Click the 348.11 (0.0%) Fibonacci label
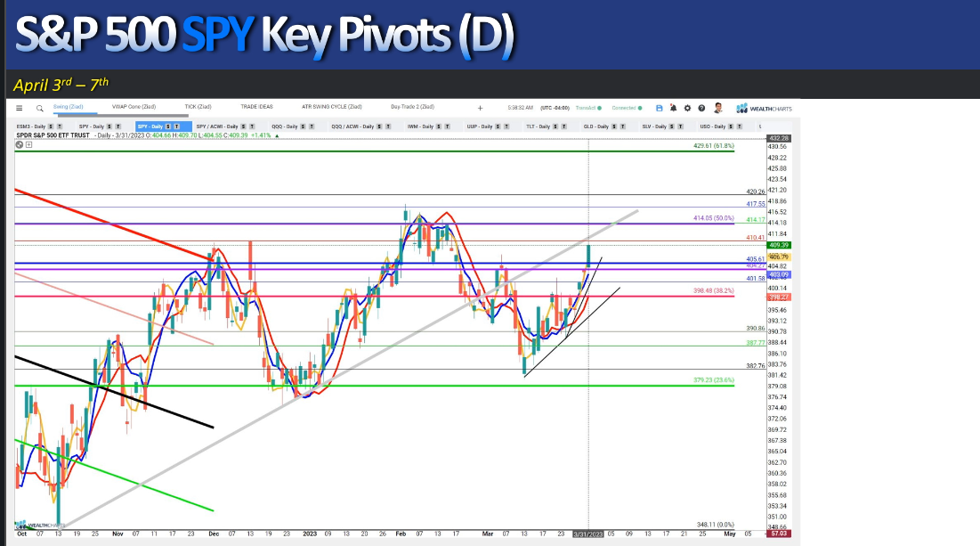The width and height of the screenshot is (980, 546). pyautogui.click(x=716, y=525)
